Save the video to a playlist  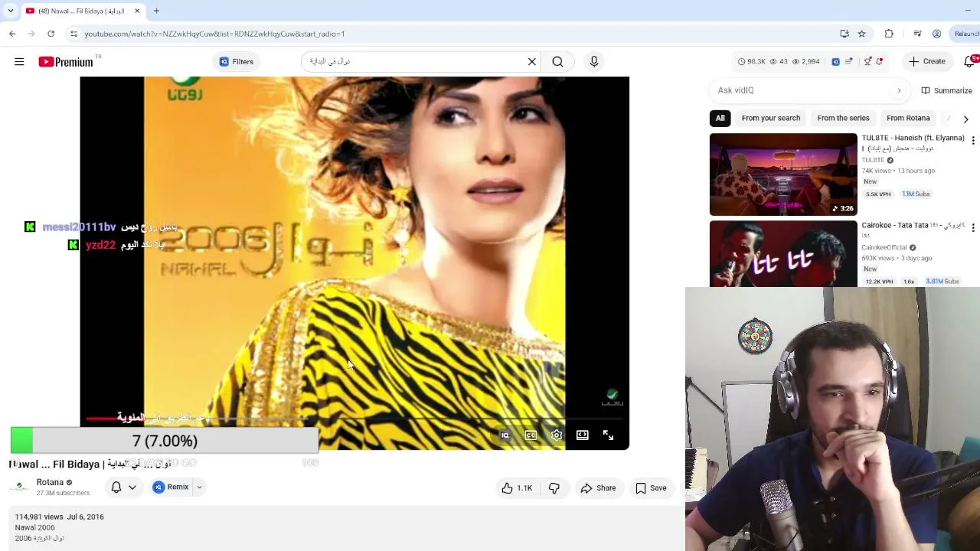click(x=651, y=487)
